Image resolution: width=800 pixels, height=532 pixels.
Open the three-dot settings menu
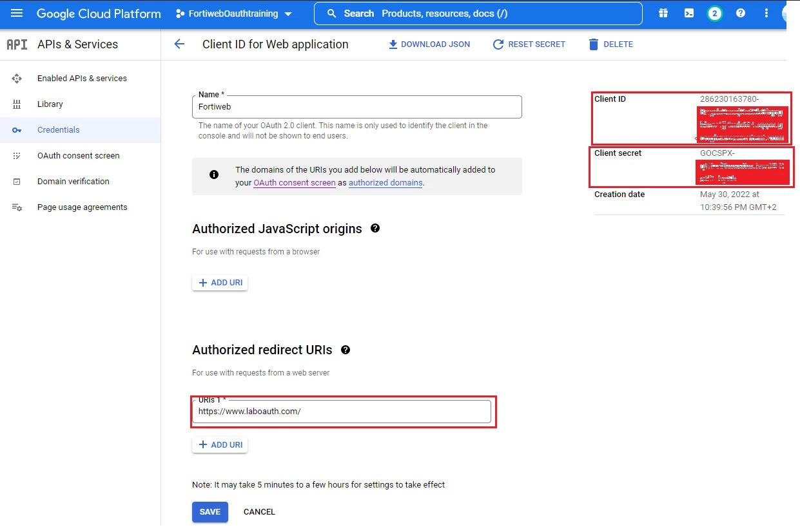click(x=766, y=13)
